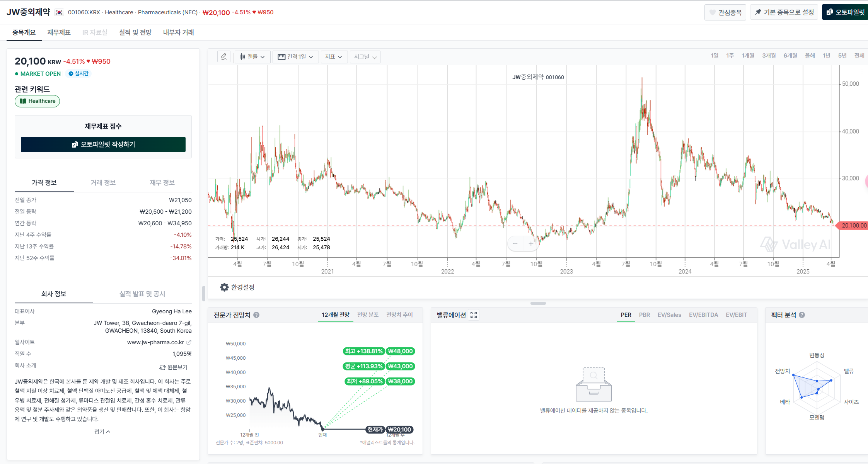Screen dimensions: 868x464
Task: Toggle the 실시간 realtime badge
Action: [x=78, y=73]
